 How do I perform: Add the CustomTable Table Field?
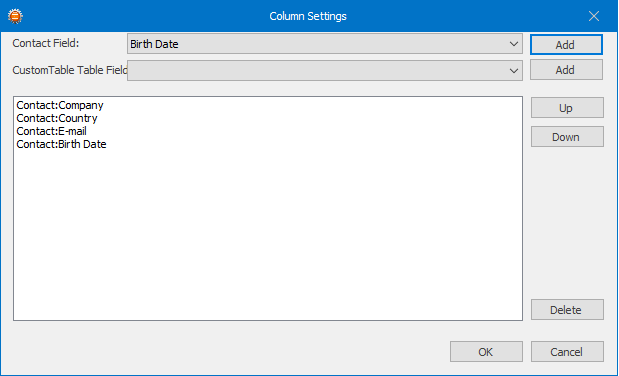coord(566,70)
